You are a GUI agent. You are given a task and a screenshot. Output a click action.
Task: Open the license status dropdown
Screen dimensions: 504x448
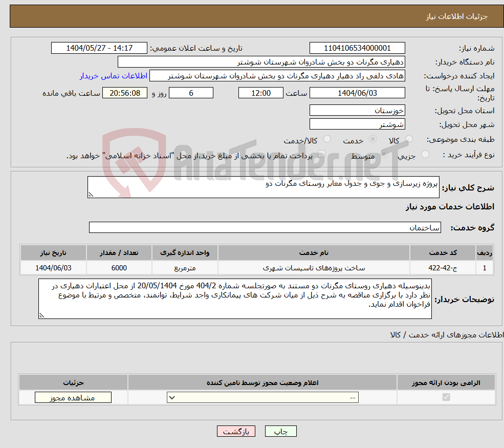(x=262, y=397)
